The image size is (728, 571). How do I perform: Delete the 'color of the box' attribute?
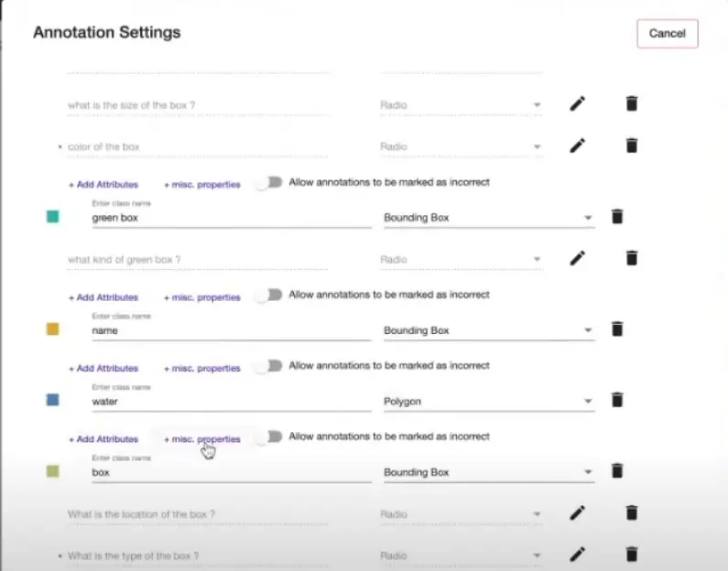coord(631,145)
